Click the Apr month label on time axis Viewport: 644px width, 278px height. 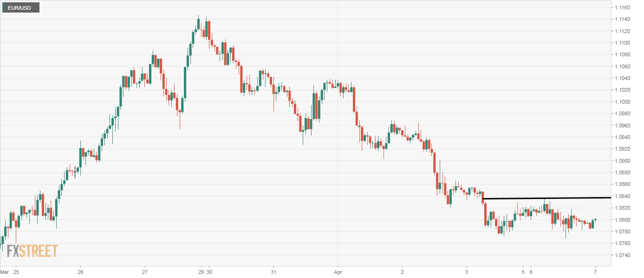tap(338, 272)
